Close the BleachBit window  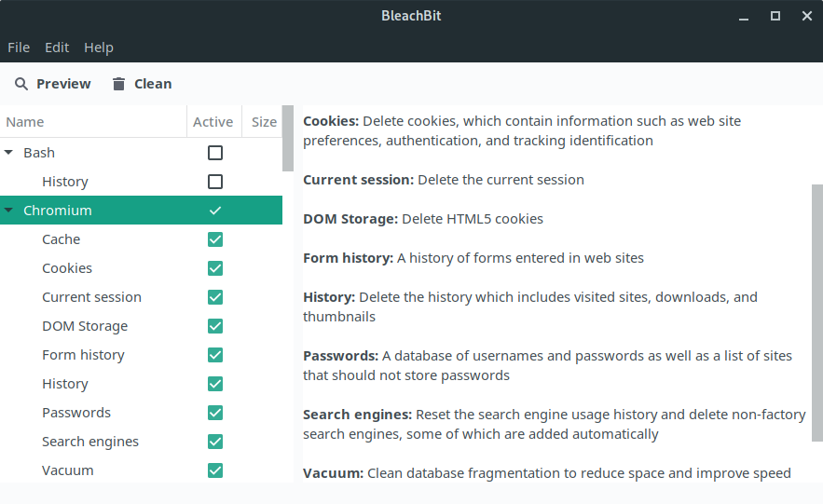click(x=807, y=16)
